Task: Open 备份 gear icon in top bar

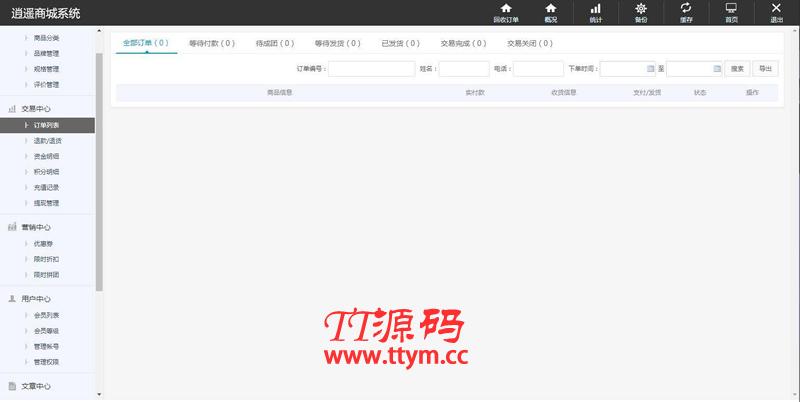Action: pos(641,8)
